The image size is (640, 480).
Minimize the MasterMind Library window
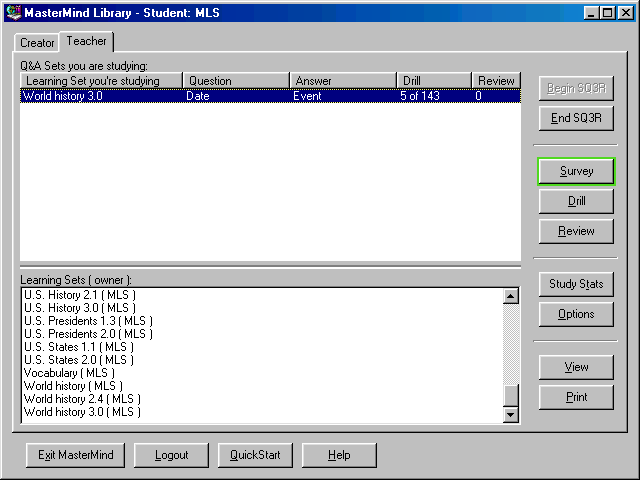[x=590, y=13]
